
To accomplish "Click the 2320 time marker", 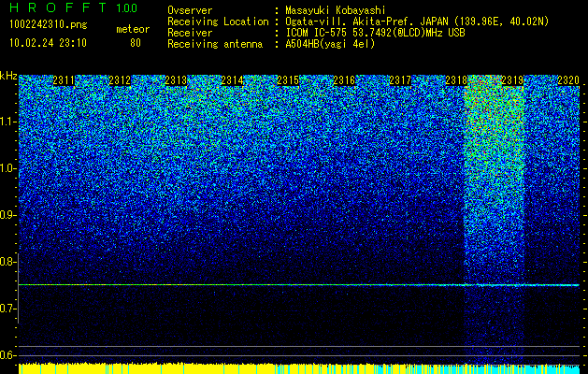I will [568, 80].
